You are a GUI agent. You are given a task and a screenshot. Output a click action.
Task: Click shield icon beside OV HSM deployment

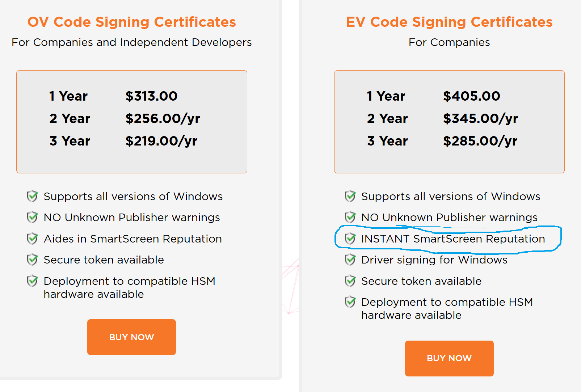33,281
